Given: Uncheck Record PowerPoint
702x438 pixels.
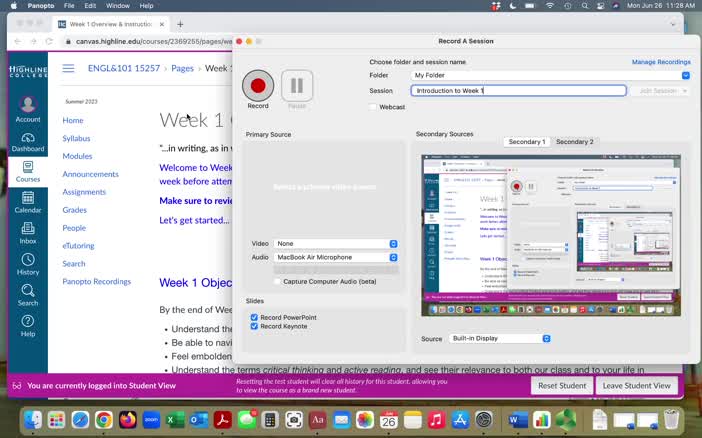Looking at the screenshot, I should click(254, 317).
